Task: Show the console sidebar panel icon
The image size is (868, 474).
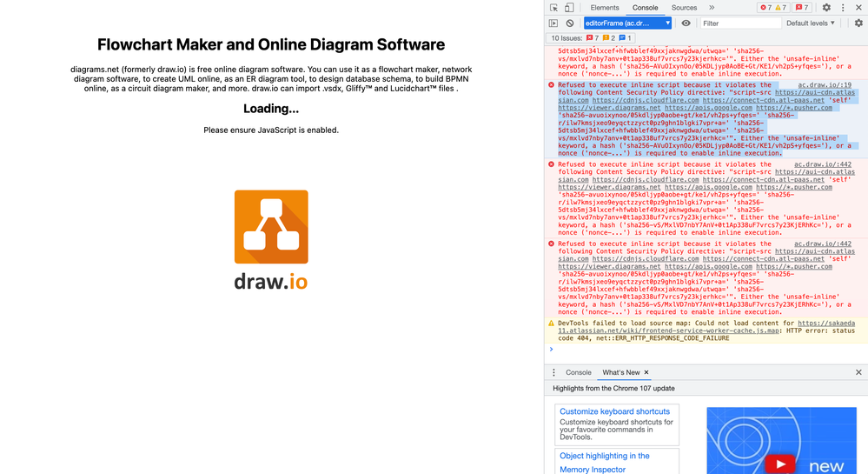Action: (x=553, y=23)
